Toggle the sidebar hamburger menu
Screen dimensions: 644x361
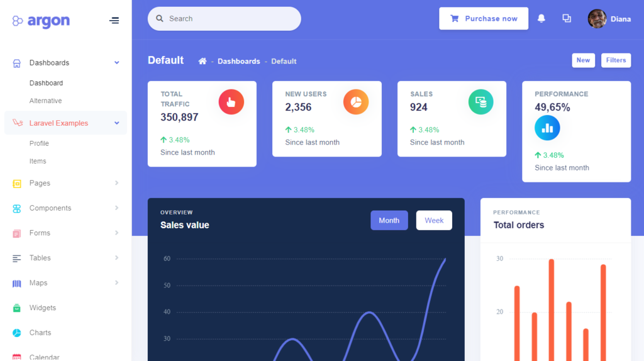[x=114, y=21]
